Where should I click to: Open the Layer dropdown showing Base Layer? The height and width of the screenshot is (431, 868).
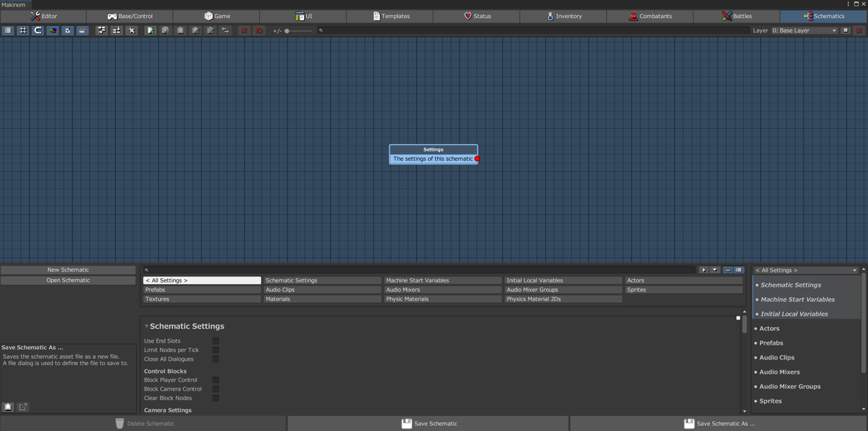click(x=804, y=30)
